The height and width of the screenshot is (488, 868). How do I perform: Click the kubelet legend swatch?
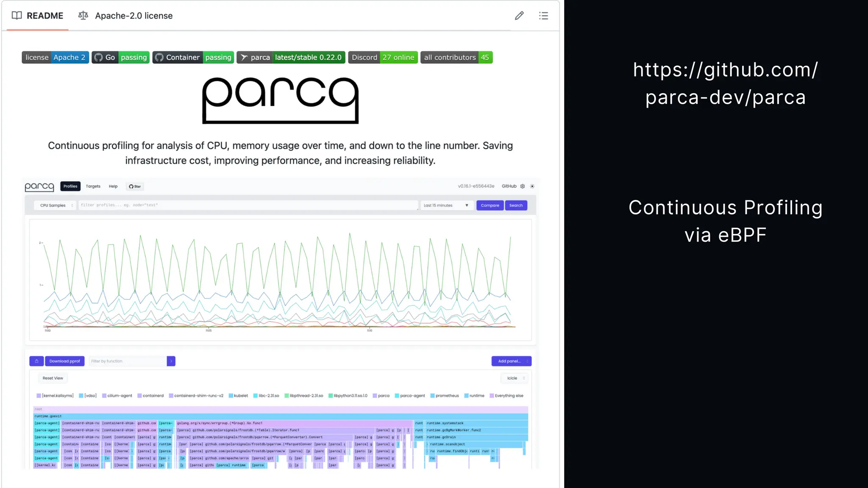(x=231, y=396)
